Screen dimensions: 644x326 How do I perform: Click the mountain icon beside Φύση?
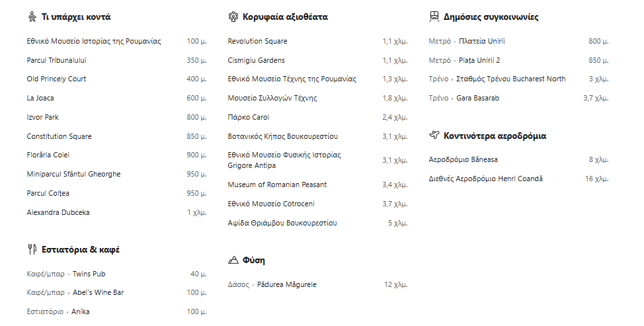pos(233,260)
